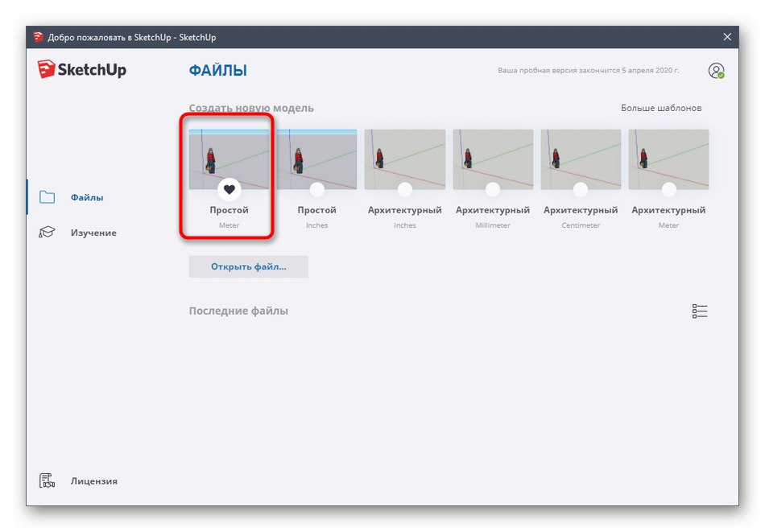Select the Простой Meter template thumbnail
Screen dimensions: 765x532
[229, 159]
